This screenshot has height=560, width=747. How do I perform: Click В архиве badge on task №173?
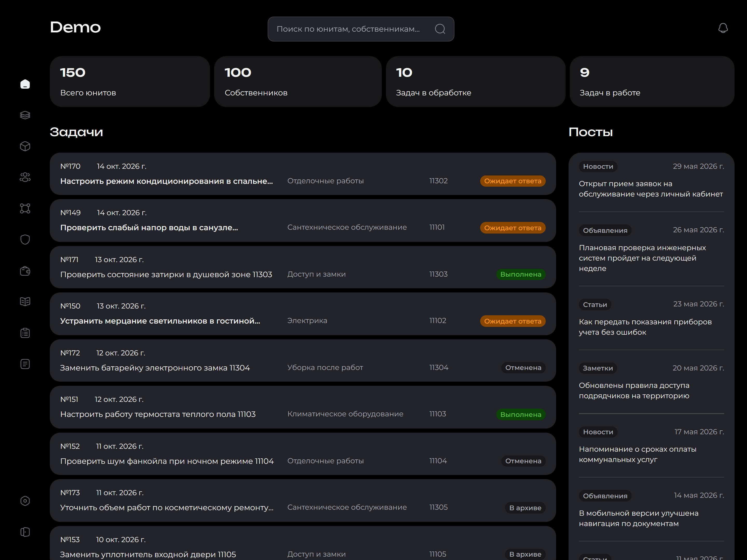525,508
